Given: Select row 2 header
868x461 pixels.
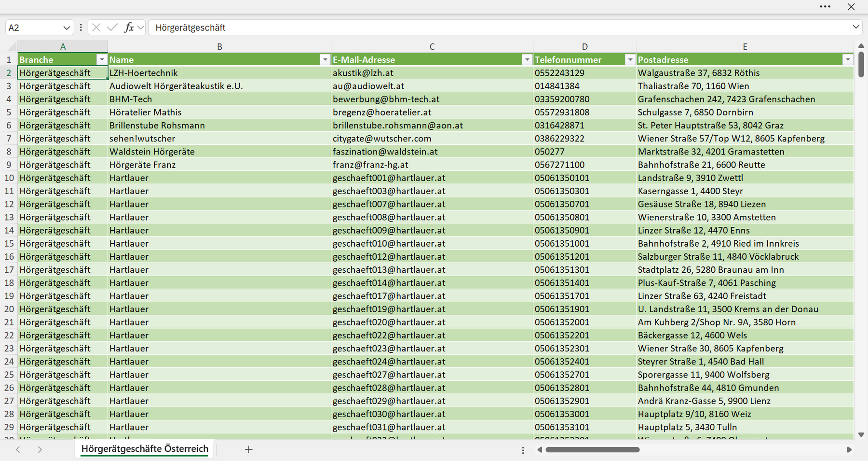Looking at the screenshot, I should point(9,73).
